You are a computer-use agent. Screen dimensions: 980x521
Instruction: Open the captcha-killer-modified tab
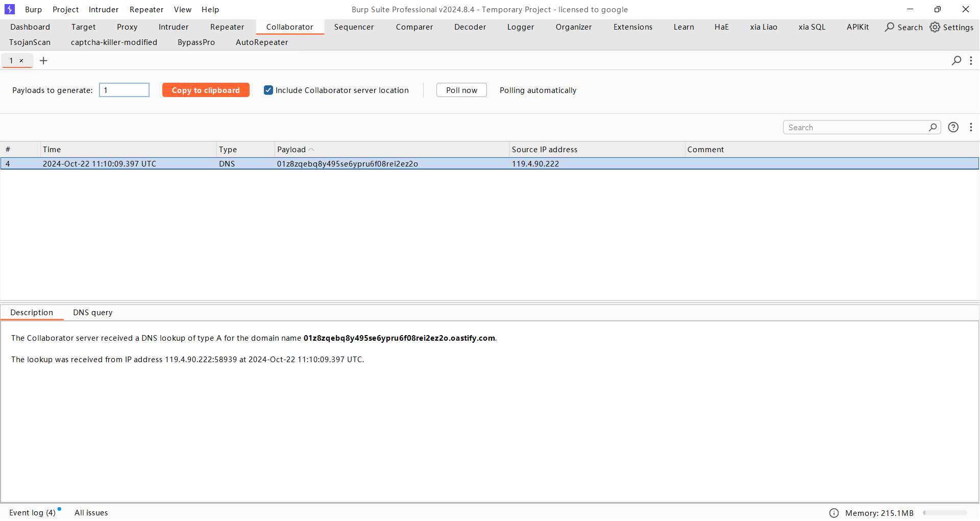coord(114,42)
